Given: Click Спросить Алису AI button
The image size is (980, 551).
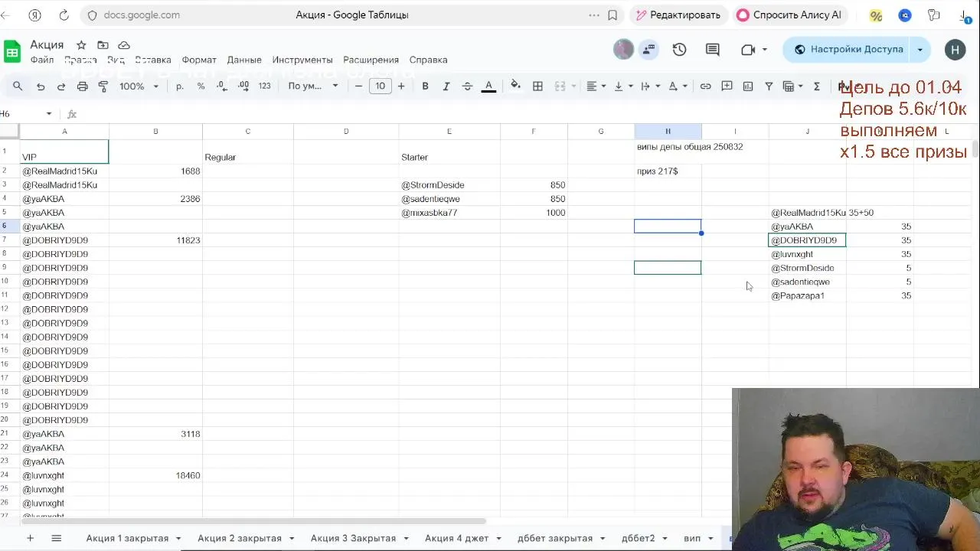Looking at the screenshot, I should tap(789, 15).
